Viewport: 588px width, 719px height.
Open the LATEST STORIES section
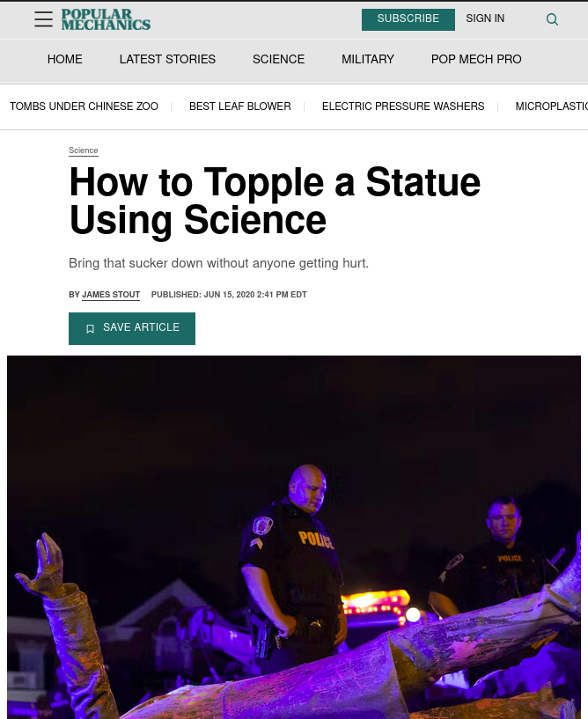(x=167, y=59)
